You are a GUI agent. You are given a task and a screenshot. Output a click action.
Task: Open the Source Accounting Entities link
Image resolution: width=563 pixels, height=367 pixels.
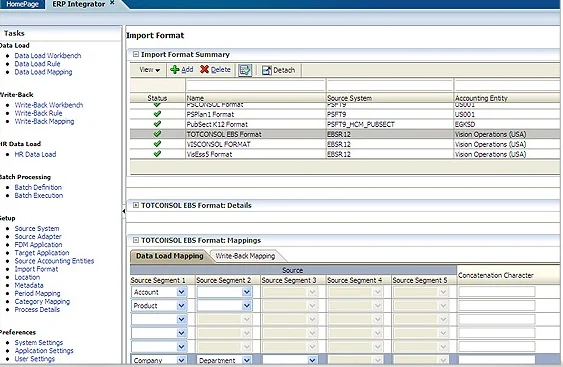coord(54,261)
